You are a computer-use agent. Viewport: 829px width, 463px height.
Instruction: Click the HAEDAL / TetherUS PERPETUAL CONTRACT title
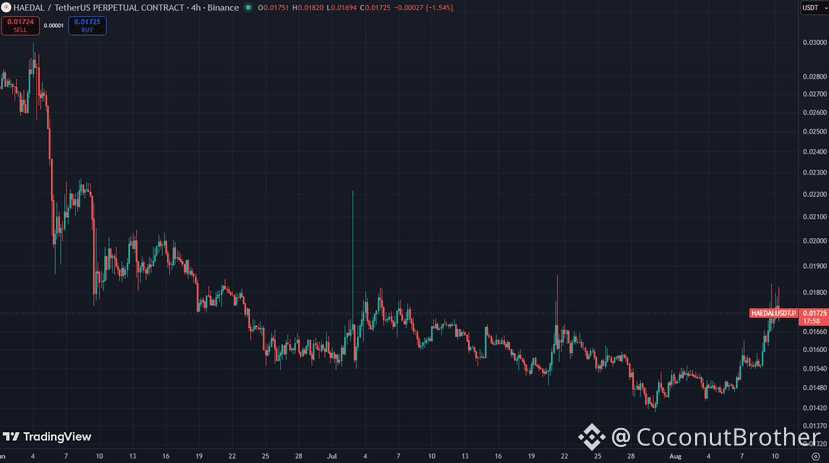[x=98, y=7]
